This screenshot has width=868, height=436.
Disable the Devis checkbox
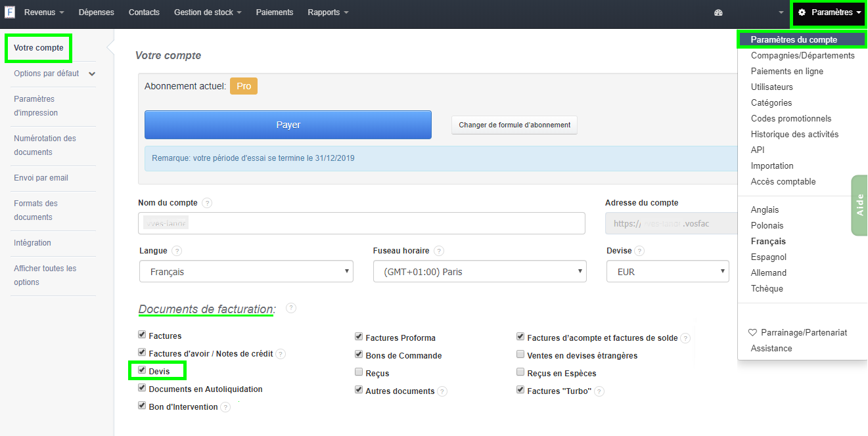click(142, 370)
